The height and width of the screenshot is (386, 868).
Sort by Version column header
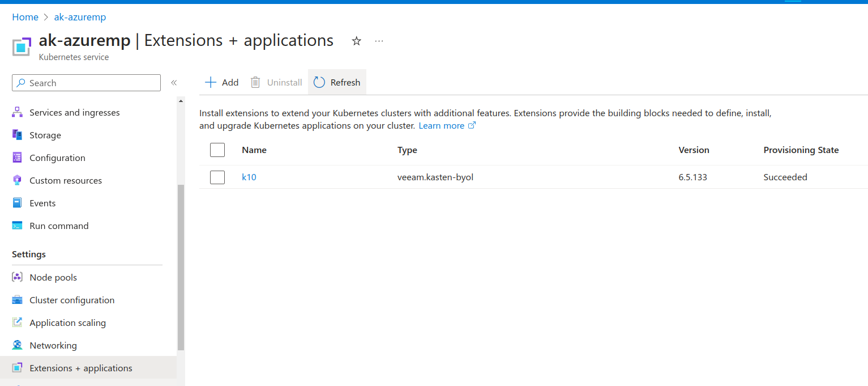pos(694,150)
